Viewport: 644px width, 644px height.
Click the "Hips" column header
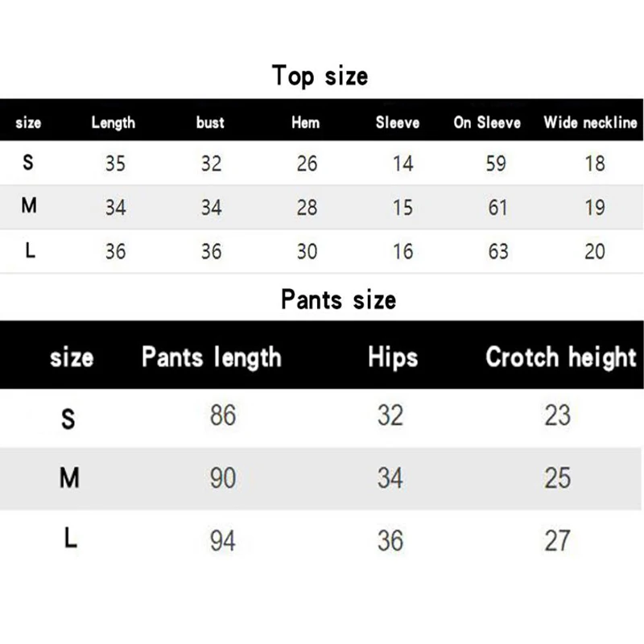pyautogui.click(x=393, y=357)
